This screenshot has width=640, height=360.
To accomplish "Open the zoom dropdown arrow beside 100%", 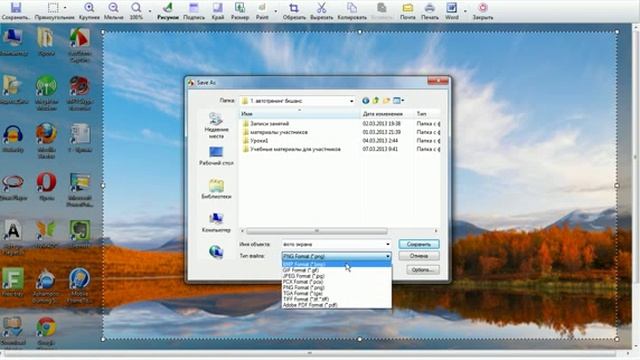I will click(x=149, y=11).
